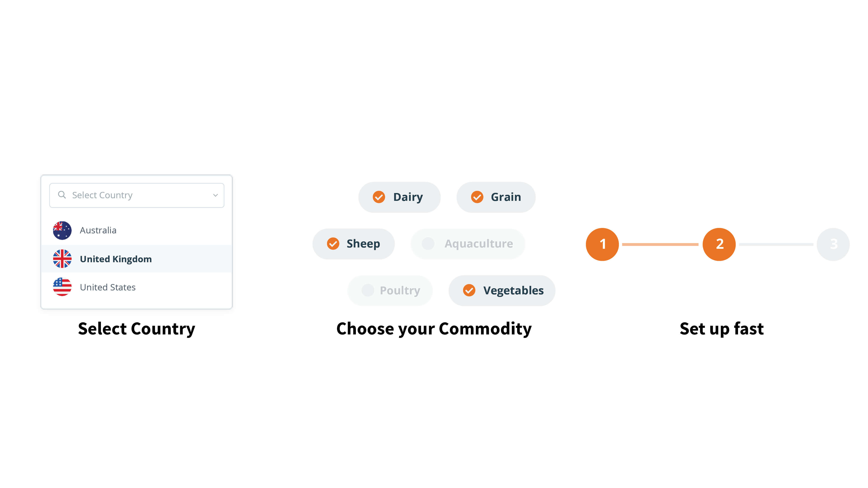Click the United Kingdom flag icon

pos(62,259)
